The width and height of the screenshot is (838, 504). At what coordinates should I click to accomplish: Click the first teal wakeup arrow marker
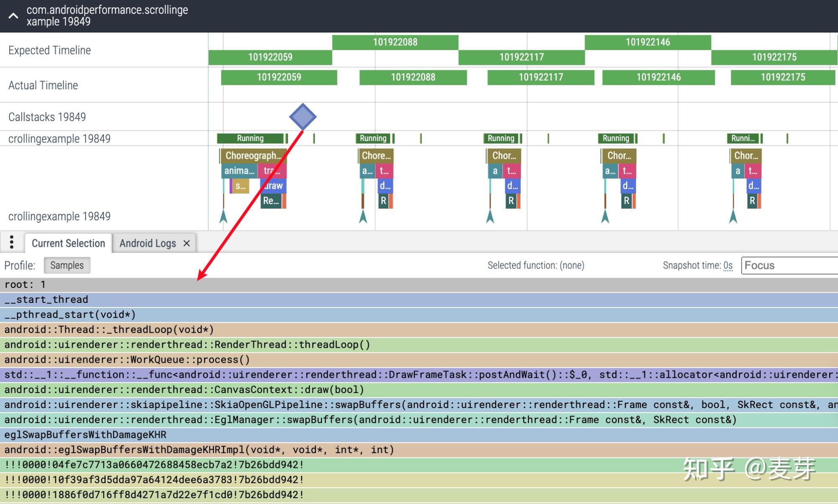[x=223, y=217]
